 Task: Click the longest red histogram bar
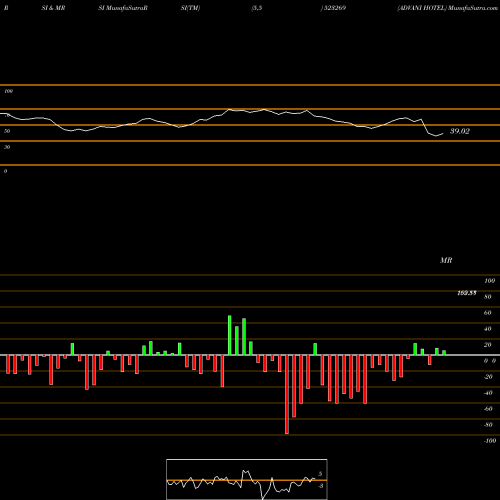pyautogui.click(x=287, y=394)
